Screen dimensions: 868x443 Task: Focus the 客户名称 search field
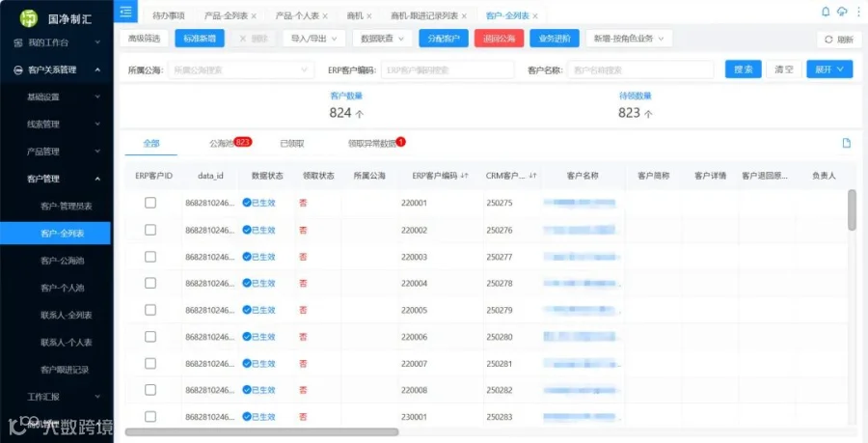click(x=640, y=69)
